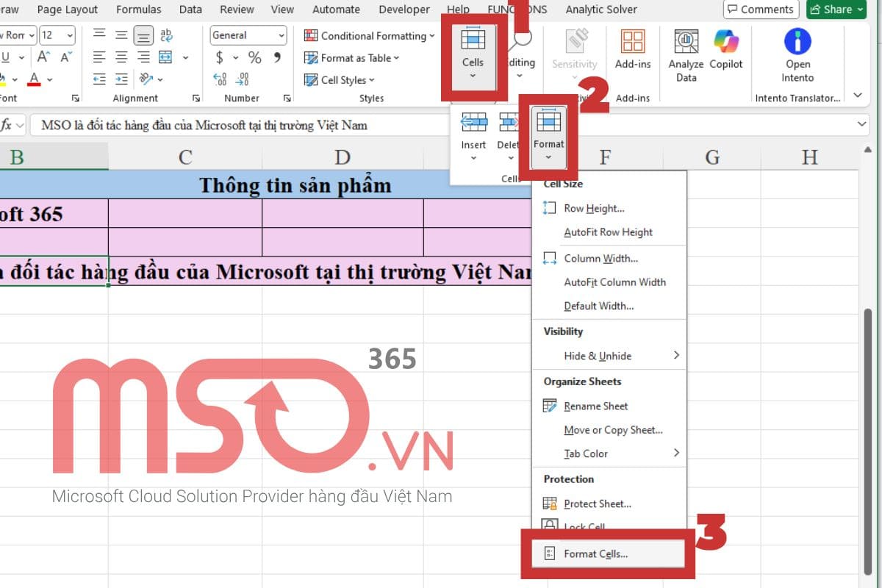Center text horizontally
This screenshot has height=588, width=882.
click(121, 57)
